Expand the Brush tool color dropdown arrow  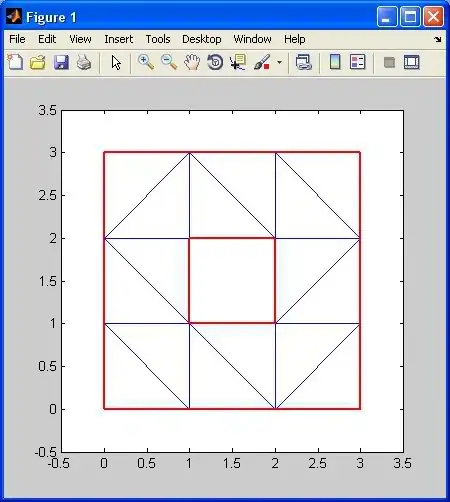(x=279, y=62)
